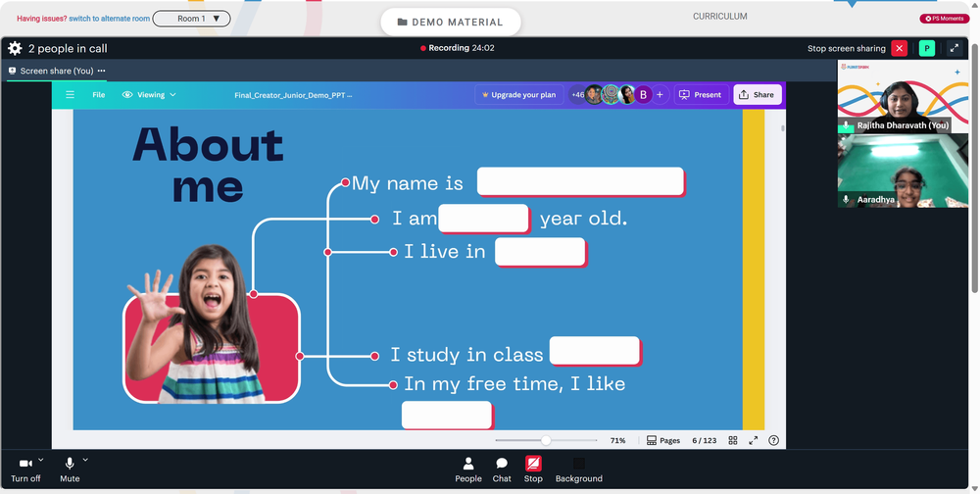The image size is (980, 494).
Task: Click the I live in blank box
Action: (541, 252)
